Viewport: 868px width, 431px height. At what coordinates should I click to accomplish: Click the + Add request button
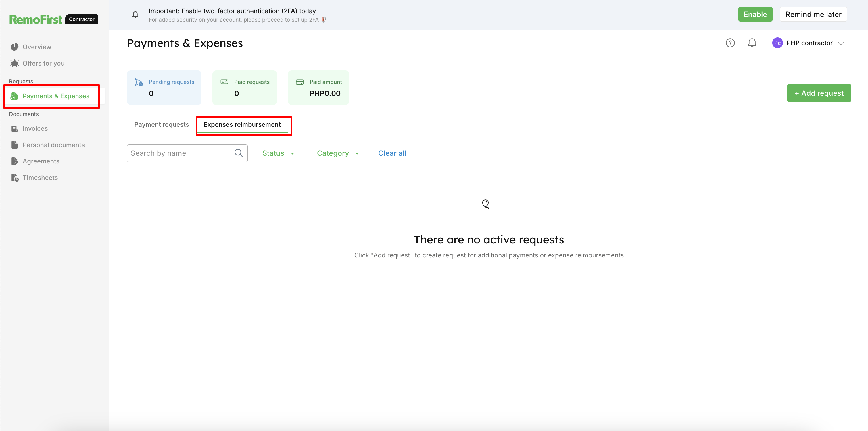pos(819,93)
